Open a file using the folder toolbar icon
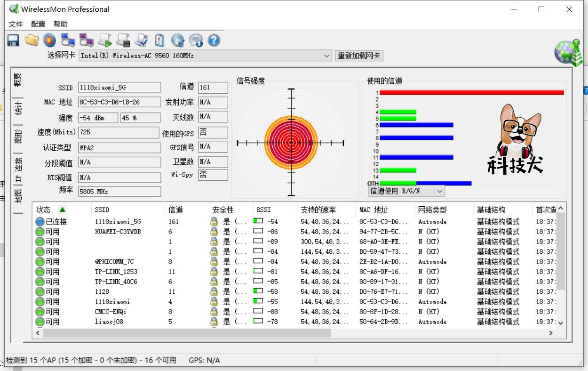588x371 pixels. 31,40
